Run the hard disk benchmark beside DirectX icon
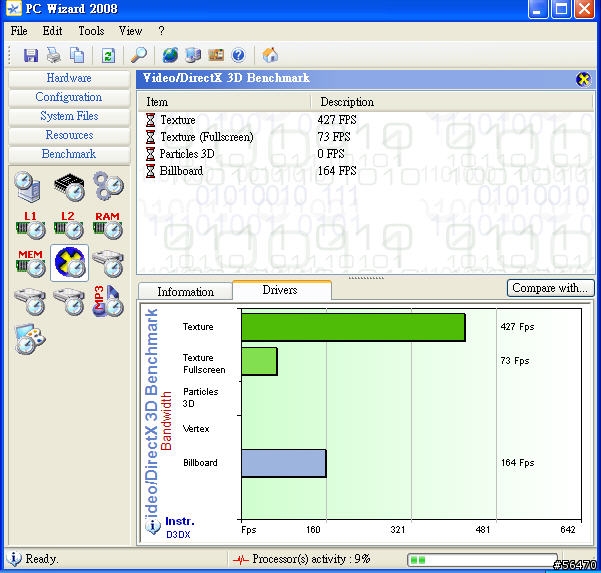This screenshot has width=601, height=573. pos(108,264)
